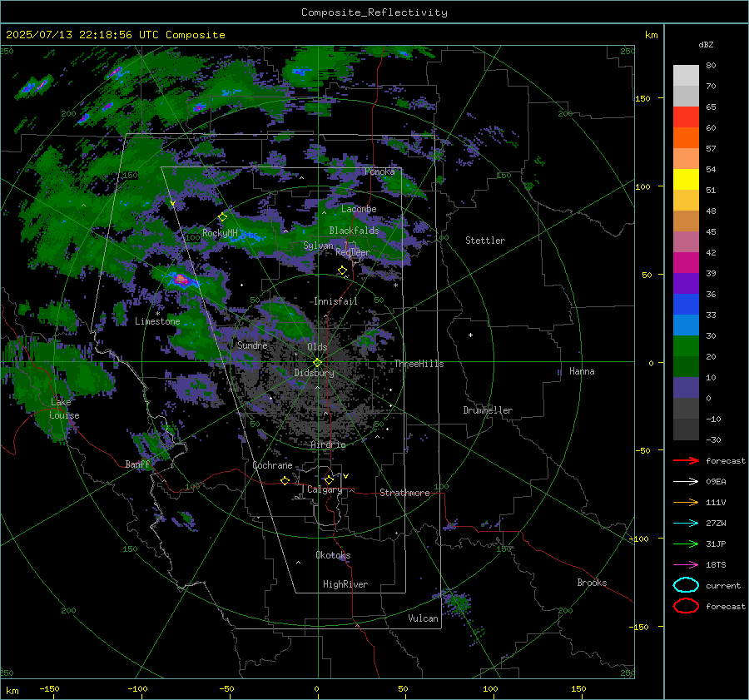The width and height of the screenshot is (749, 700).
Task: Click the yellow diamond marker below RedDeer
Action: pos(342,271)
